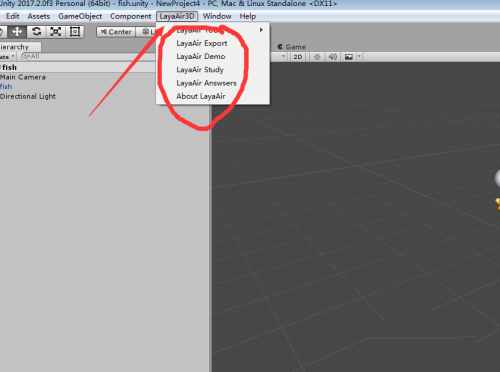The height and width of the screenshot is (372, 500).
Task: Toggle scene audio speaker icon
Action: [333, 57]
